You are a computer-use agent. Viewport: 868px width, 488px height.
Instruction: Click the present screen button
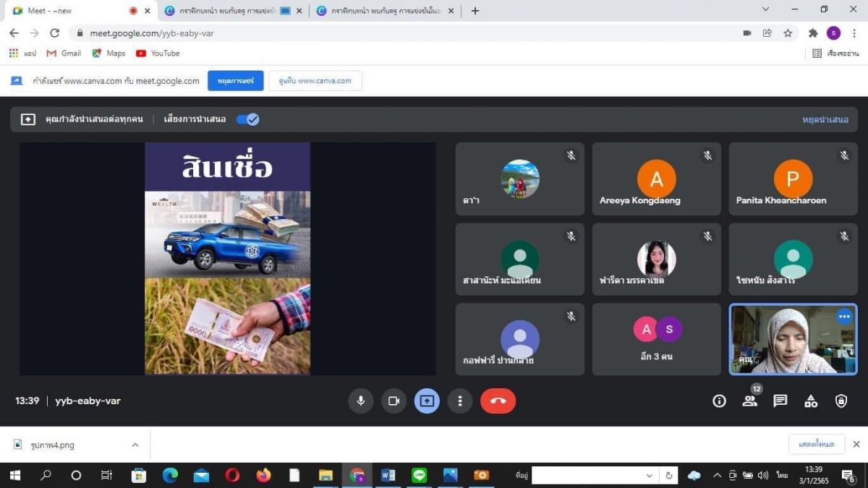(x=427, y=401)
